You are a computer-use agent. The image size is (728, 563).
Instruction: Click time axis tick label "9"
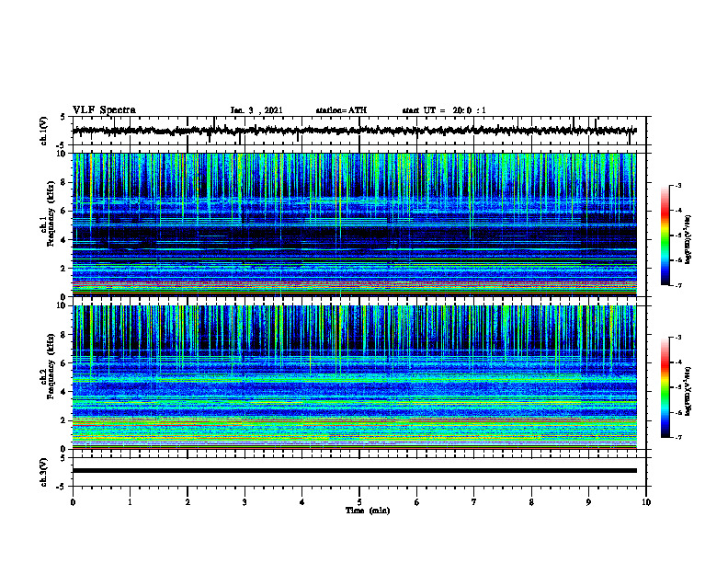click(x=588, y=502)
